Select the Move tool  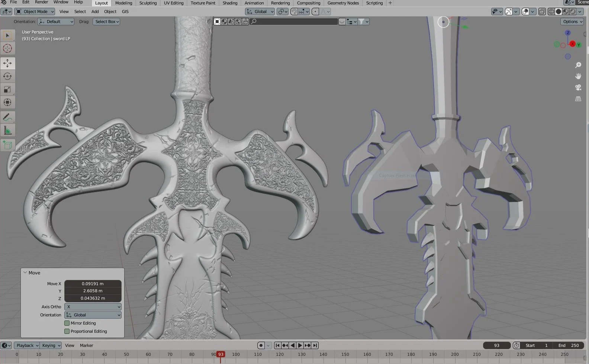point(7,63)
